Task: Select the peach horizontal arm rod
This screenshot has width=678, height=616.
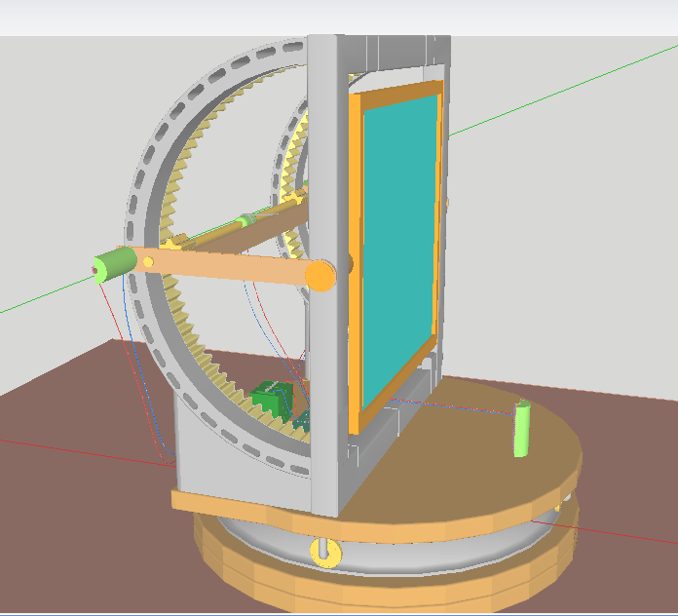Action: click(x=224, y=266)
